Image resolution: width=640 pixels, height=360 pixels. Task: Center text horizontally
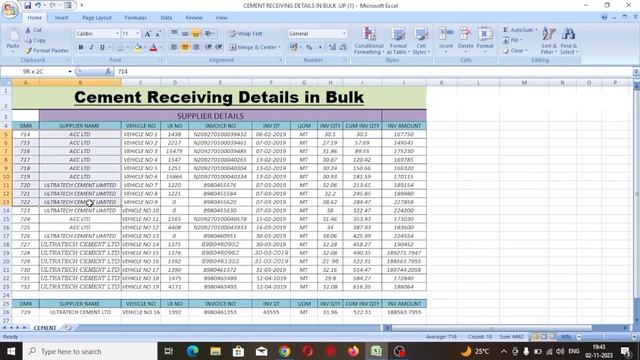pyautogui.click(x=185, y=47)
